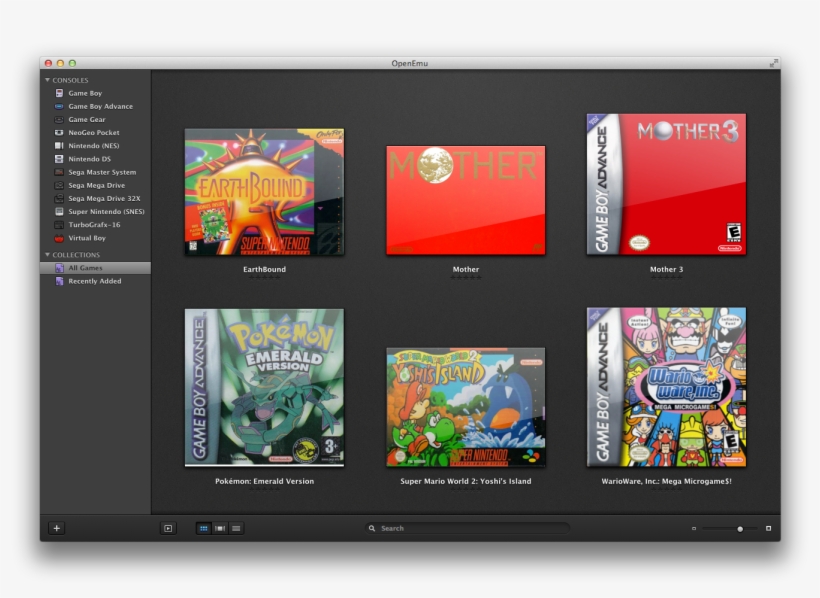The width and height of the screenshot is (820, 598).
Task: Select Nintendo DS in the sidebar
Action: pyautogui.click(x=95, y=159)
